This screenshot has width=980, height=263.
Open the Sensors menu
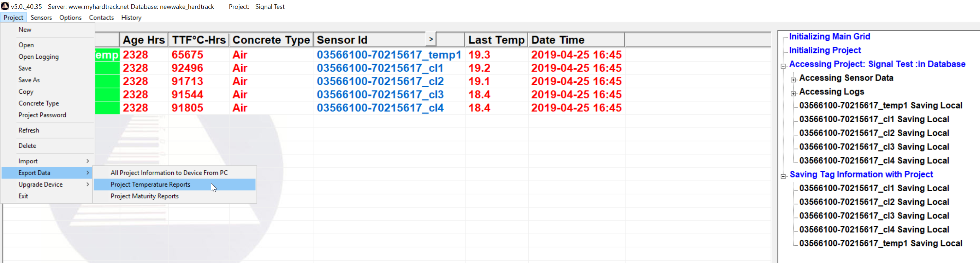point(41,18)
